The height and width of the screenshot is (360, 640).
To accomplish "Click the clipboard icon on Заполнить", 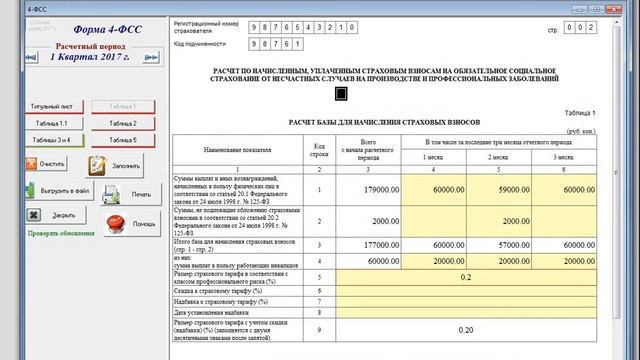I will [x=97, y=166].
